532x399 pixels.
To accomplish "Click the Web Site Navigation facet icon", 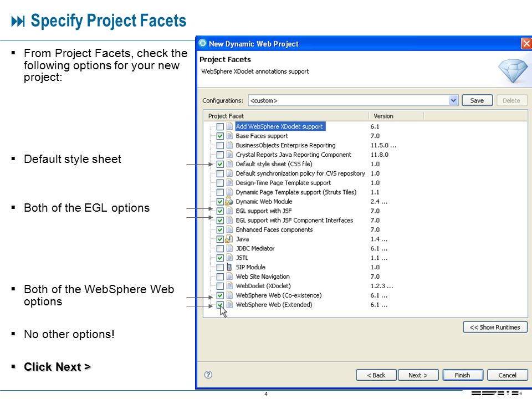I will (x=229, y=277).
